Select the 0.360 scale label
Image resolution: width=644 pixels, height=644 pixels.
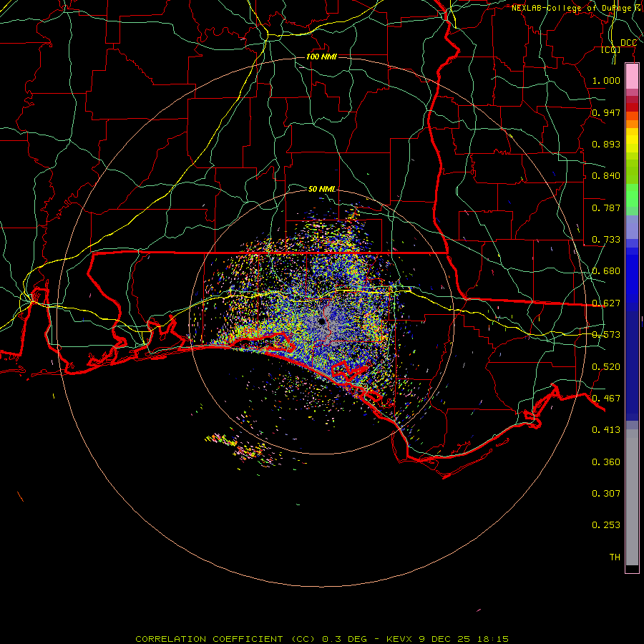tap(606, 462)
